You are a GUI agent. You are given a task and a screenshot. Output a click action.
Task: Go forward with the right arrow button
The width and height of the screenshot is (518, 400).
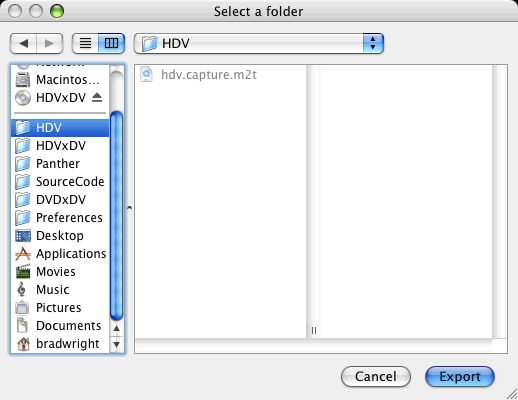point(50,43)
